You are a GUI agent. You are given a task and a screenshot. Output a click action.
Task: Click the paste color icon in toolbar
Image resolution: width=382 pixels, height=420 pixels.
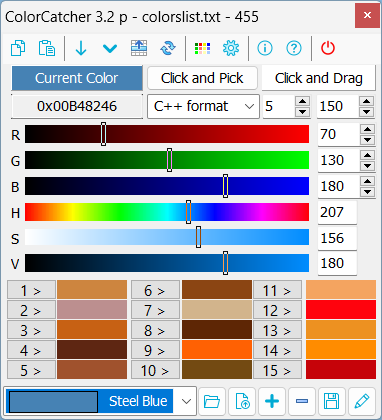[47, 48]
